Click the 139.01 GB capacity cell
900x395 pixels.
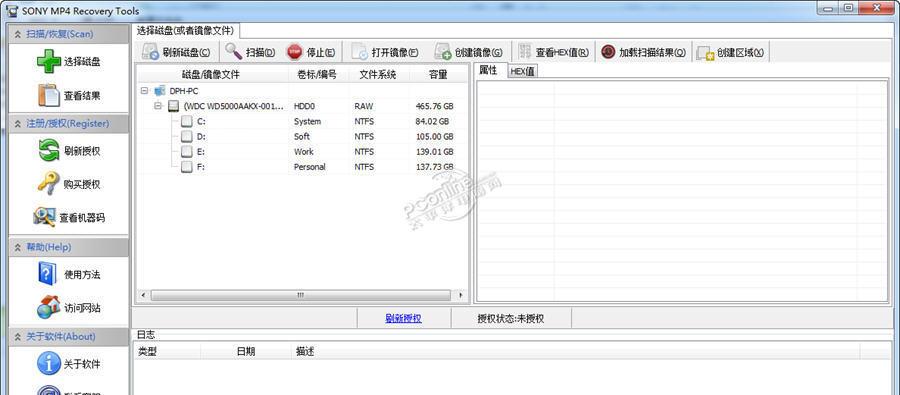pyautogui.click(x=435, y=152)
